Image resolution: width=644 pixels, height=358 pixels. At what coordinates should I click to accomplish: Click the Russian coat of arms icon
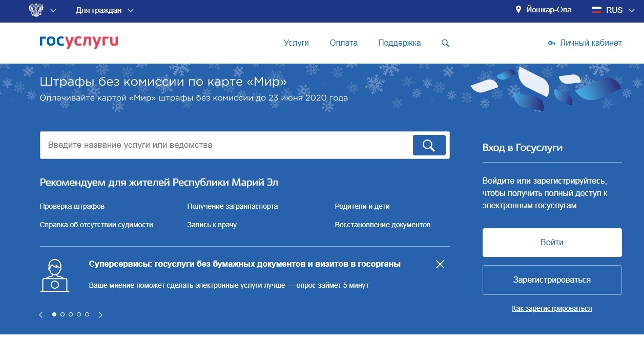pyautogui.click(x=36, y=10)
